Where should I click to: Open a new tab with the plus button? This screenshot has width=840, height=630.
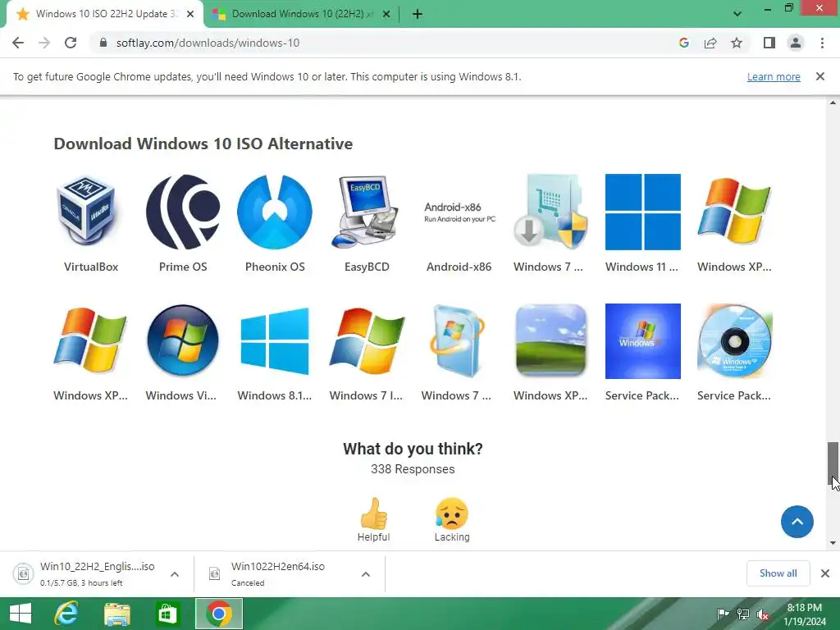pos(418,14)
